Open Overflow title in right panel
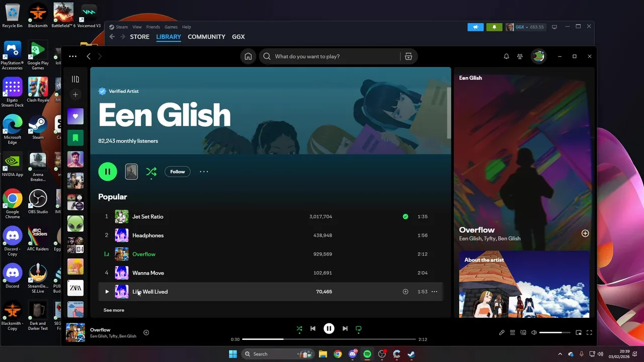Screen dimensions: 644x362 click(x=477, y=230)
